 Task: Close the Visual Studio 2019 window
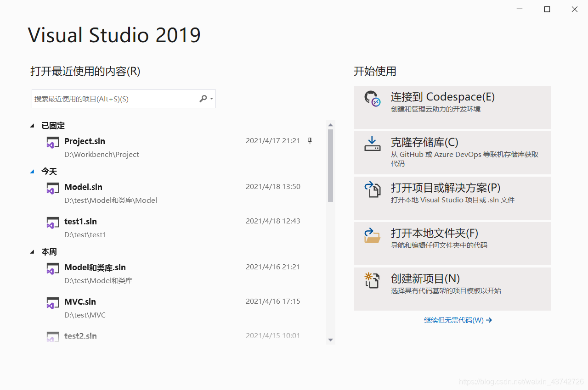pyautogui.click(x=575, y=9)
